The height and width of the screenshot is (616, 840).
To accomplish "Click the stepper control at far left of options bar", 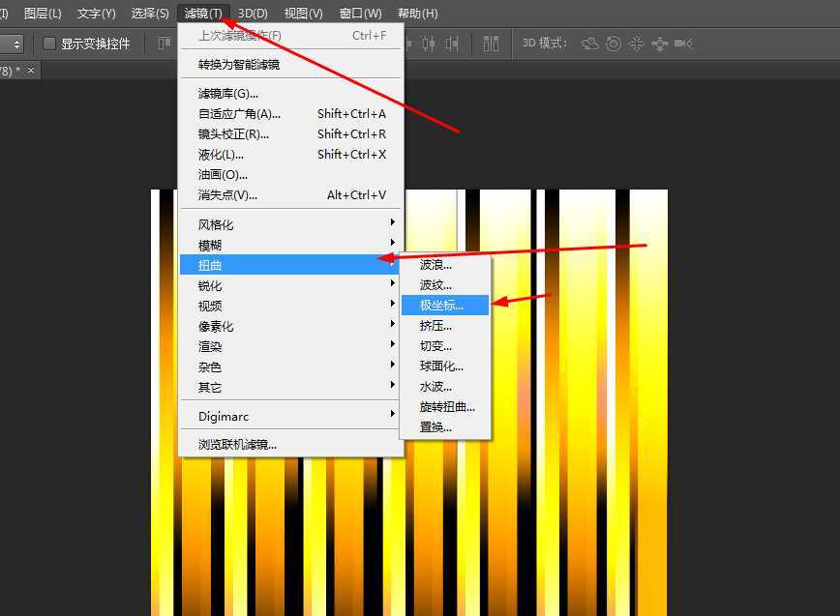I will tap(16, 44).
